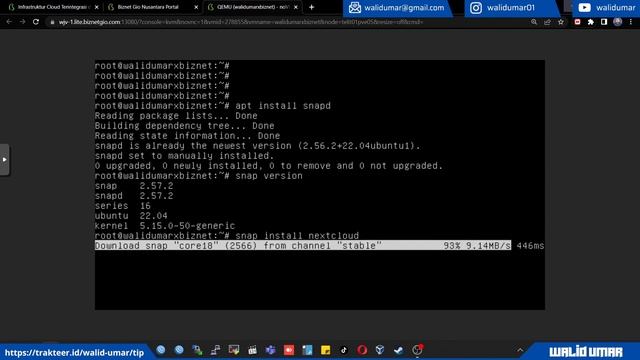
Task: Click the 'series 16' line
Action: (122, 206)
